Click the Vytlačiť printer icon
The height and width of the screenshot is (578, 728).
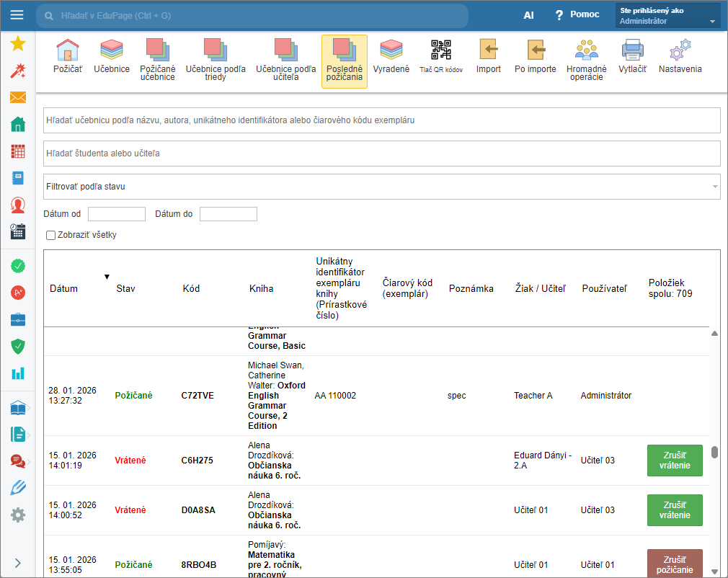pos(632,56)
